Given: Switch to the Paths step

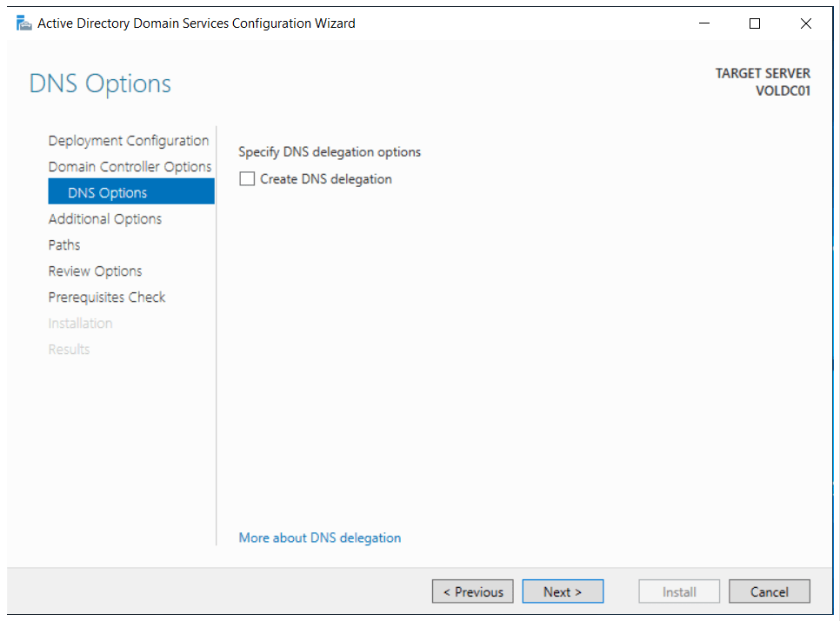Looking at the screenshot, I should (x=64, y=245).
